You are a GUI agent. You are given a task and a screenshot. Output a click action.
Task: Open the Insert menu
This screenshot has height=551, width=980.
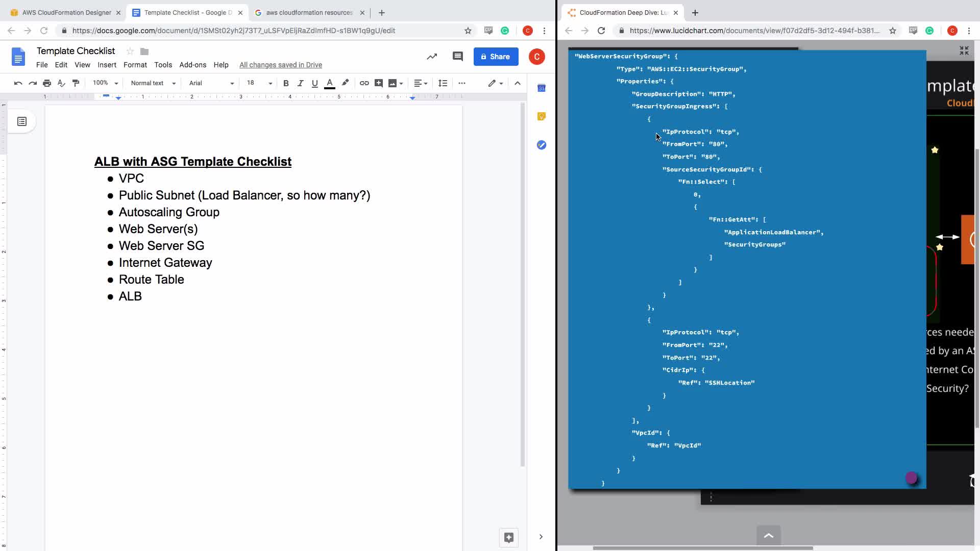pos(107,65)
